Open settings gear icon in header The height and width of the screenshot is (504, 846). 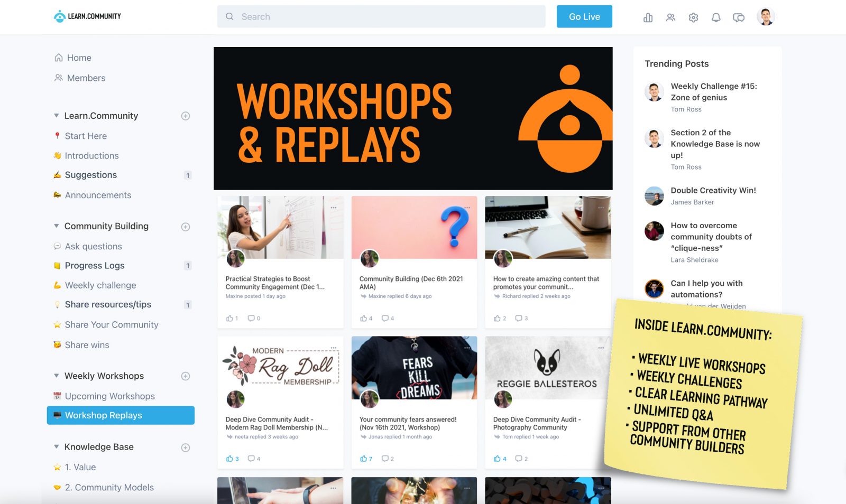coord(693,17)
